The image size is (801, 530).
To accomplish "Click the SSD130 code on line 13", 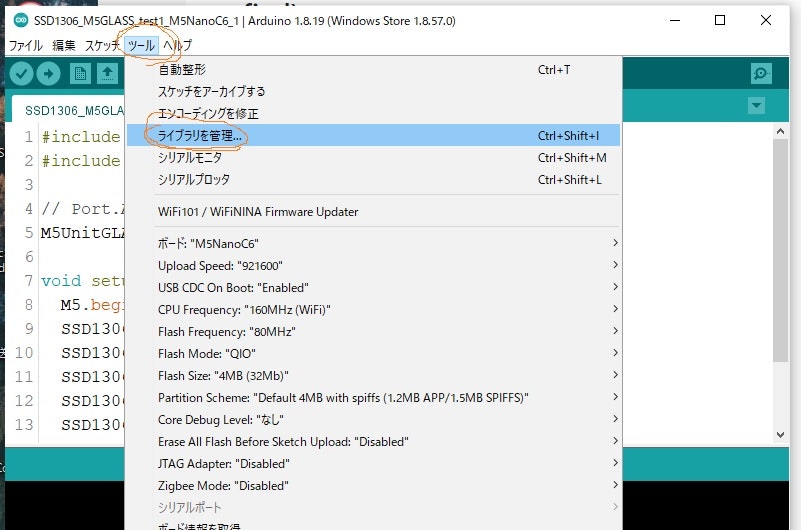I will coord(92,425).
